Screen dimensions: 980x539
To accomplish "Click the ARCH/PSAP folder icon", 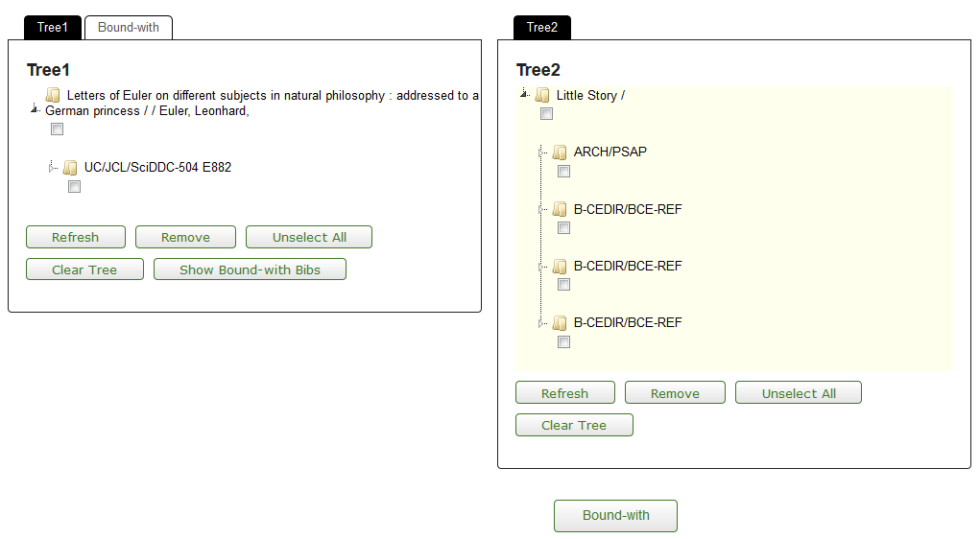I will coord(560,152).
